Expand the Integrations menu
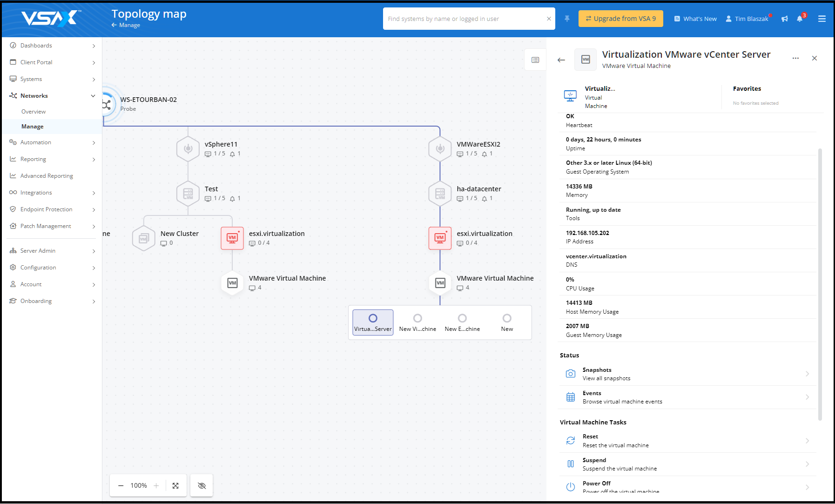835x504 pixels. click(x=52, y=193)
